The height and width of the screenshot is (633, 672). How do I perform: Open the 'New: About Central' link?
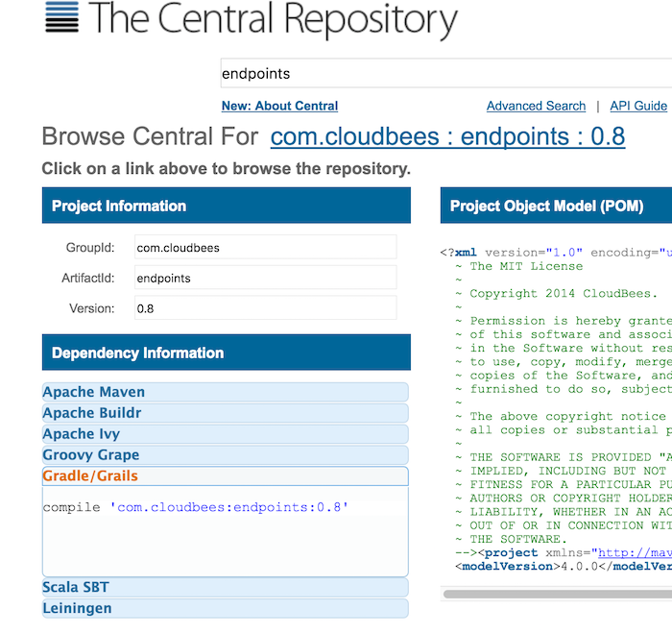pos(279,106)
